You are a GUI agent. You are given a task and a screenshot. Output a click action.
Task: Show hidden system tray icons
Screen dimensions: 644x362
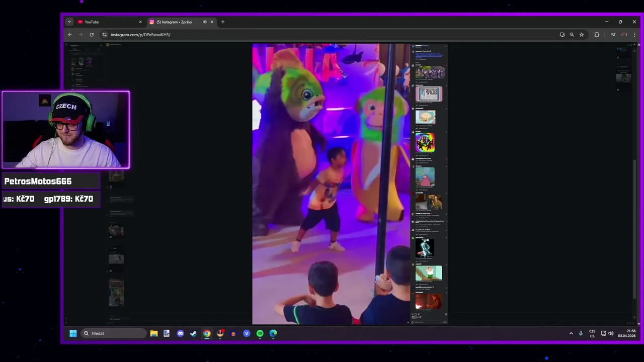tap(571, 333)
